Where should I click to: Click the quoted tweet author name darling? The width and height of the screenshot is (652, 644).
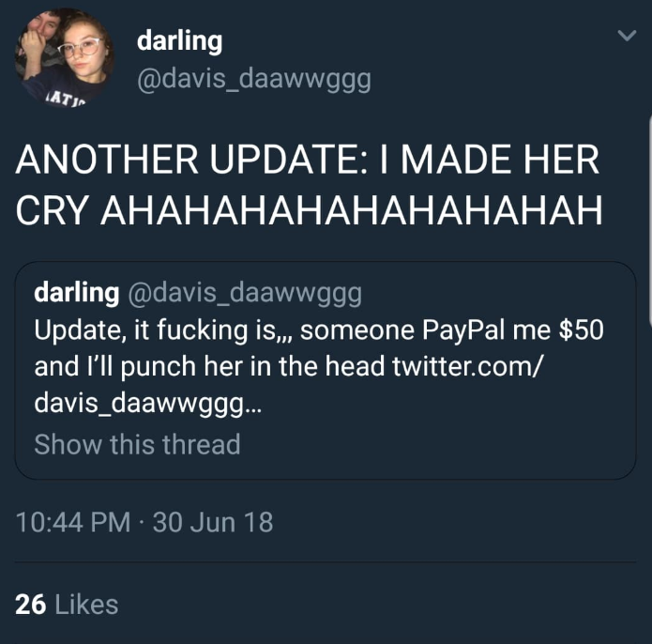(x=77, y=293)
